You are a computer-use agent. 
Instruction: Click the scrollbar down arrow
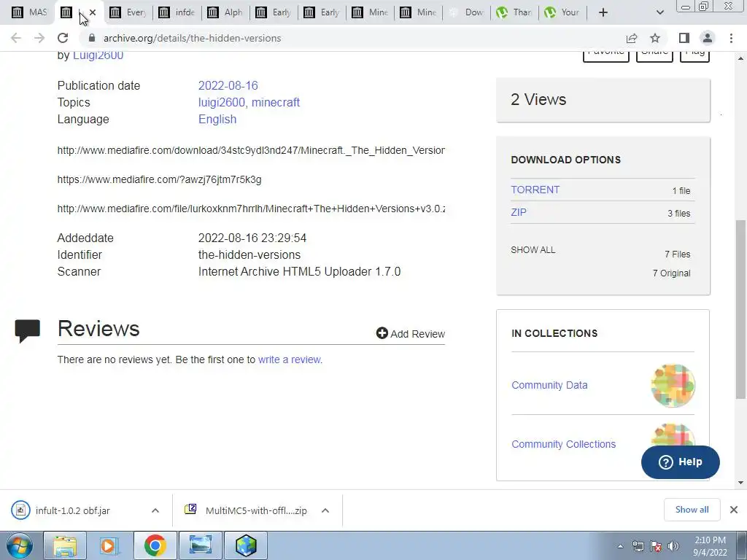(x=740, y=483)
